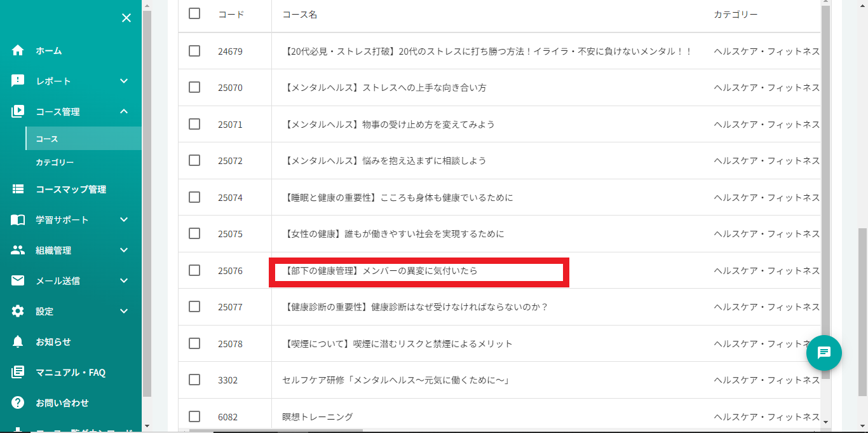Check the box for course 24679
The image size is (868, 433).
[194, 51]
